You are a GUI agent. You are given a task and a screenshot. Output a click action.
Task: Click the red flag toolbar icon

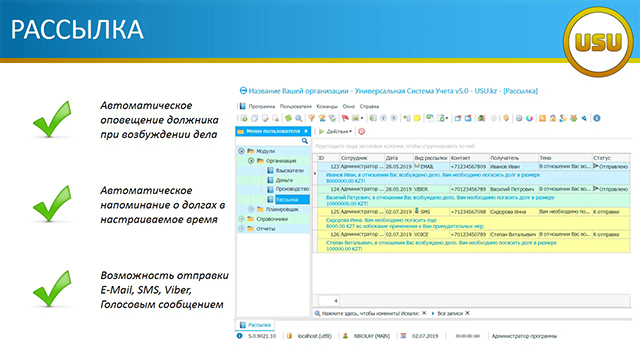coord(345,118)
